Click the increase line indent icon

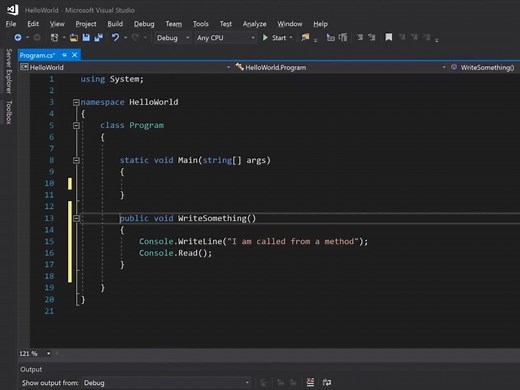point(343,37)
